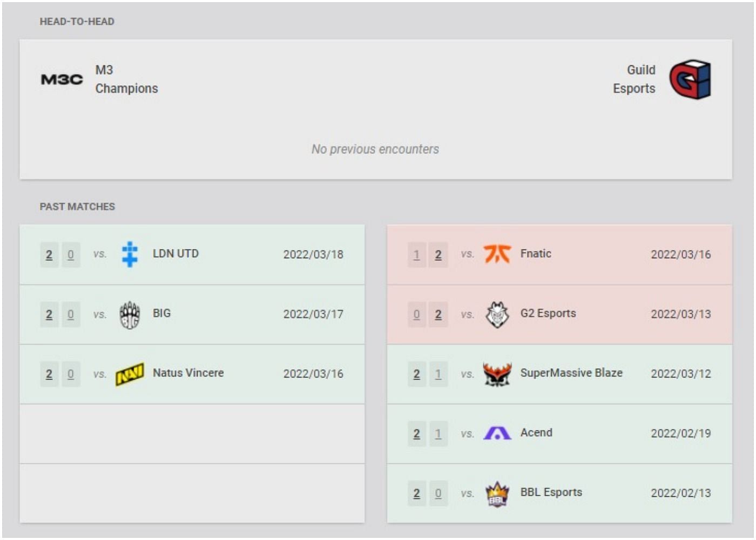The width and height of the screenshot is (756, 540).
Task: Click score 0 in Natus Vincere match
Action: (71, 374)
